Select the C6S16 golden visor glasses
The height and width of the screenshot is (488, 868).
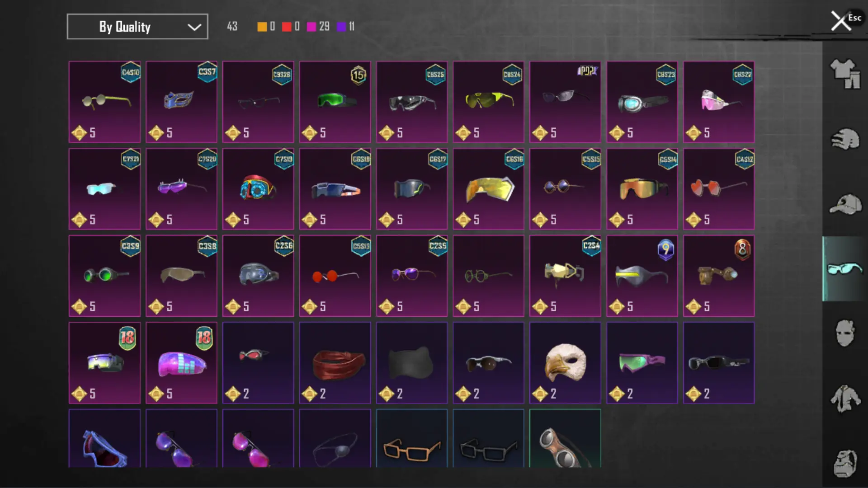(x=488, y=189)
